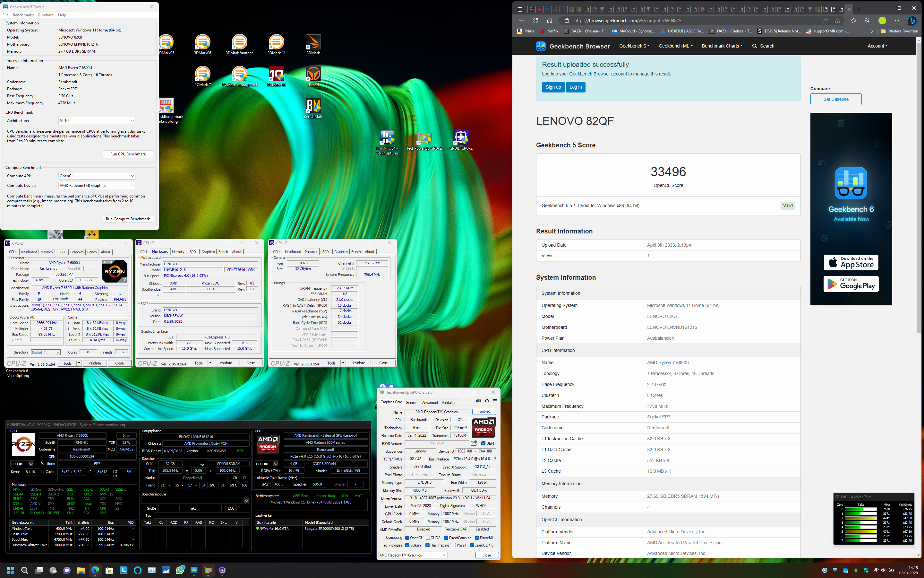Open WhatsApp from the taskbar

click(180, 570)
